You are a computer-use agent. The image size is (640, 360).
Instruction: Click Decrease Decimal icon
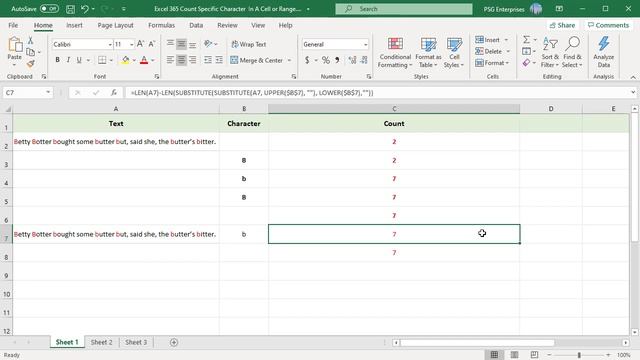click(x=364, y=60)
